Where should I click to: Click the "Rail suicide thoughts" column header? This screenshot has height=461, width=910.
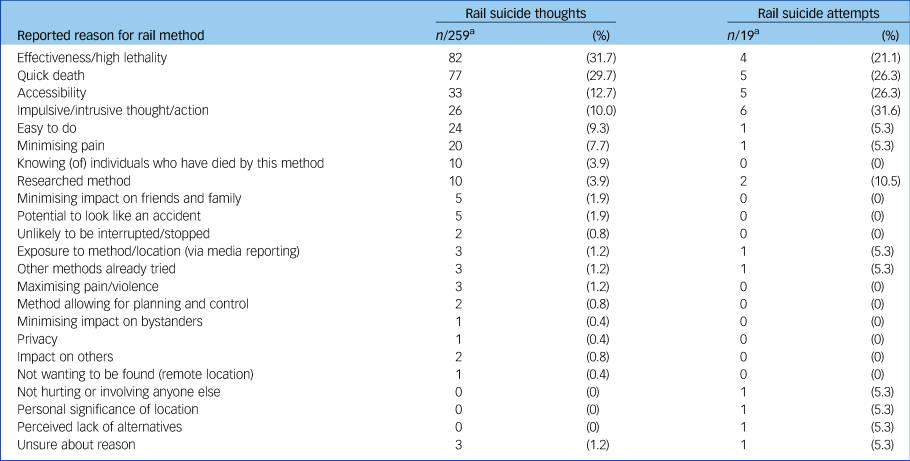(x=526, y=13)
